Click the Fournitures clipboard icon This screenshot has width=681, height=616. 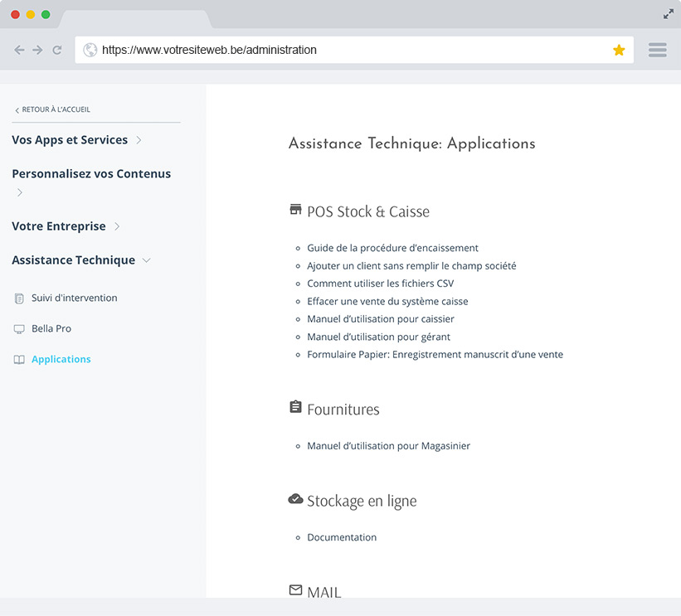click(x=295, y=407)
